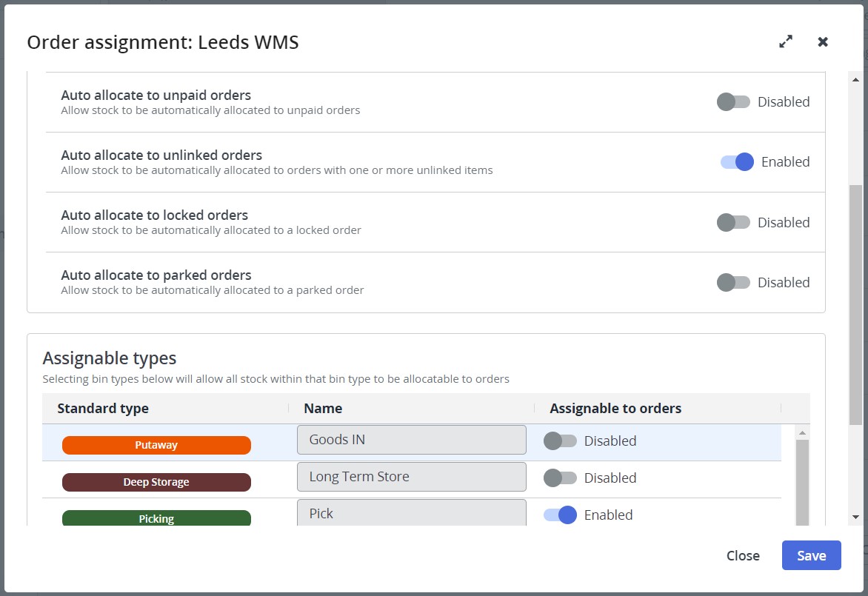This screenshot has height=596, width=868.
Task: Close the Order assignment dialog with X
Action: 823,42
